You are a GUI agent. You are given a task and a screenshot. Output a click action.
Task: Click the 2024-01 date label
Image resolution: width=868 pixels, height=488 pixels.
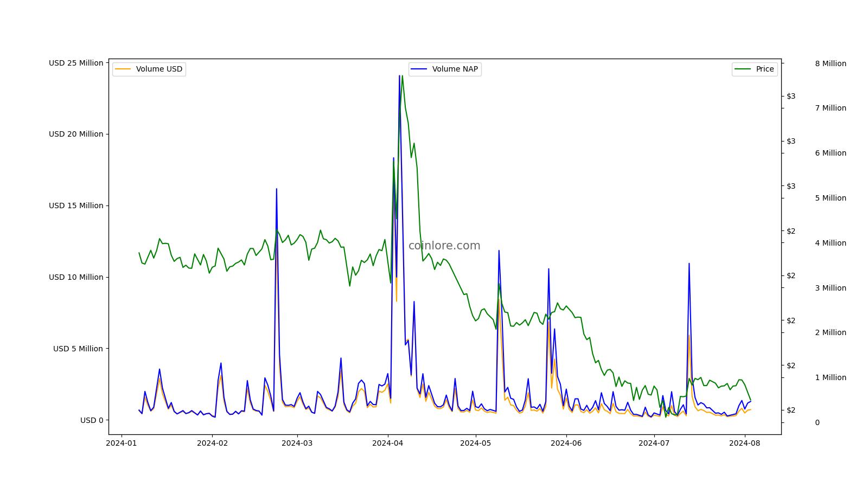pos(122,443)
